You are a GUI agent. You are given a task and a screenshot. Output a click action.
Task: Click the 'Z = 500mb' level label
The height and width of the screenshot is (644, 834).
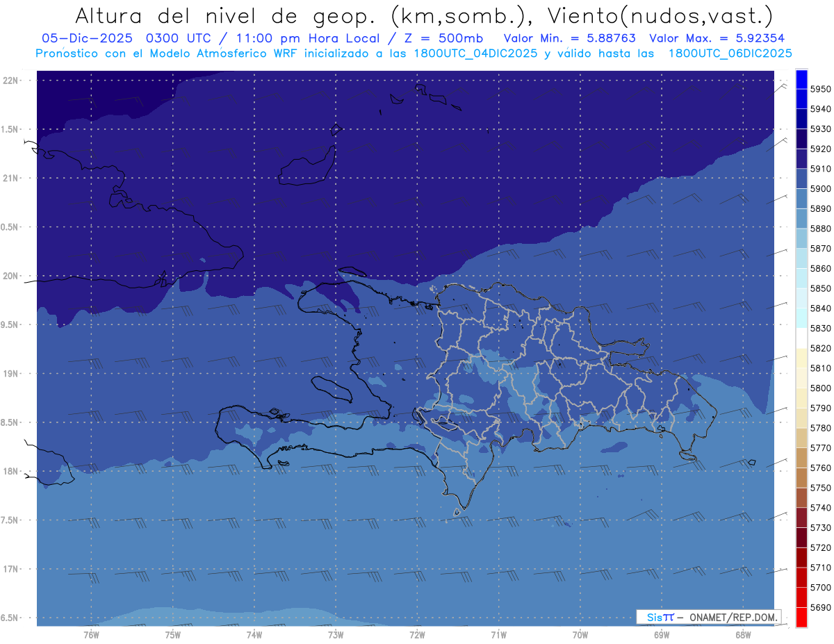point(445,38)
